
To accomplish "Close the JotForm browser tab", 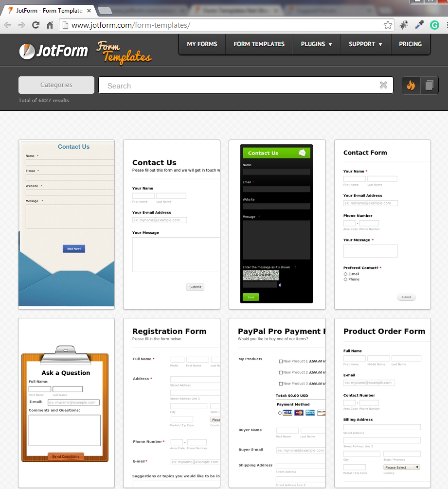I will coord(89,11).
